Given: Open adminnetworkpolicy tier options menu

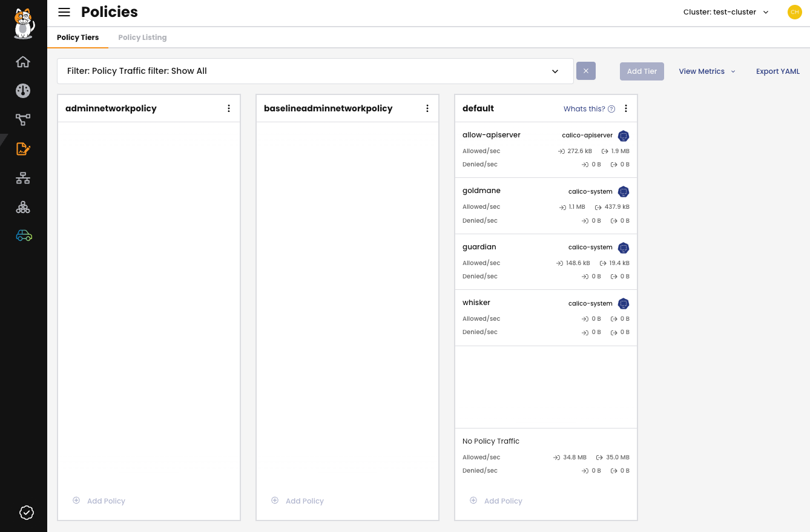Looking at the screenshot, I should point(229,108).
